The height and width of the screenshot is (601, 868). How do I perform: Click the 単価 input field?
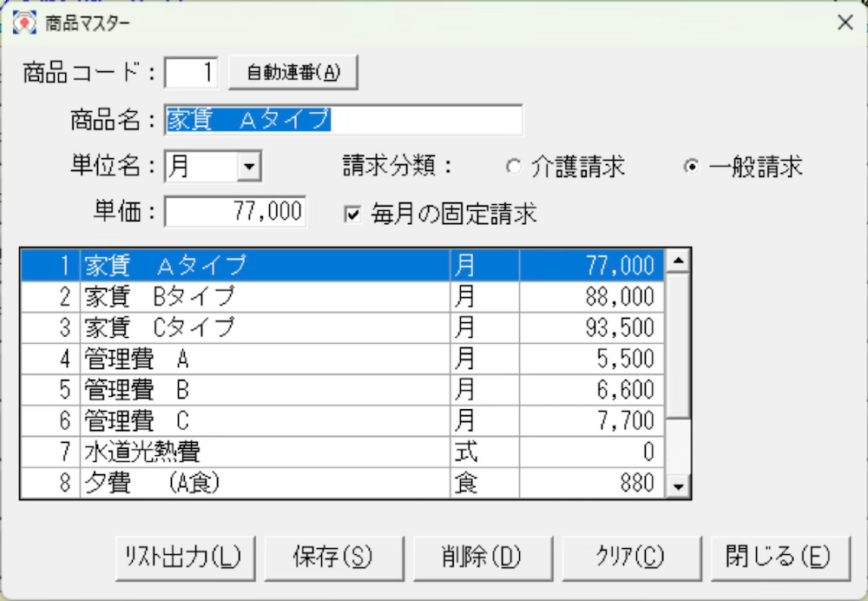pyautogui.click(x=234, y=212)
